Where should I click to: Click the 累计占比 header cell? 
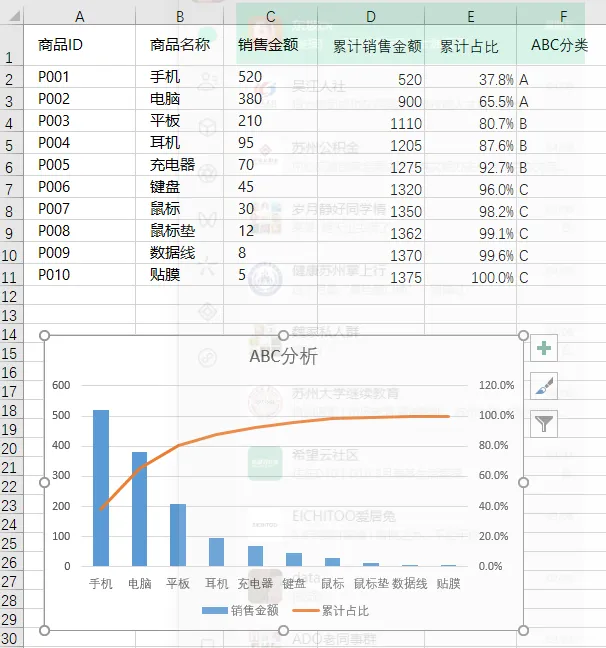[470, 45]
